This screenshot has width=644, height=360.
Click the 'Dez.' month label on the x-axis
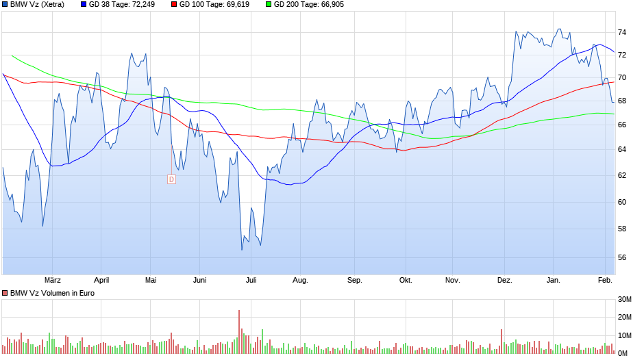pos(505,280)
